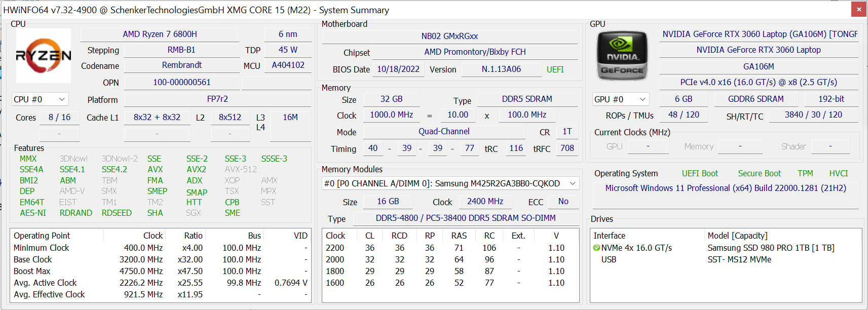Click the UEFI label next to BIOS version

[555, 69]
